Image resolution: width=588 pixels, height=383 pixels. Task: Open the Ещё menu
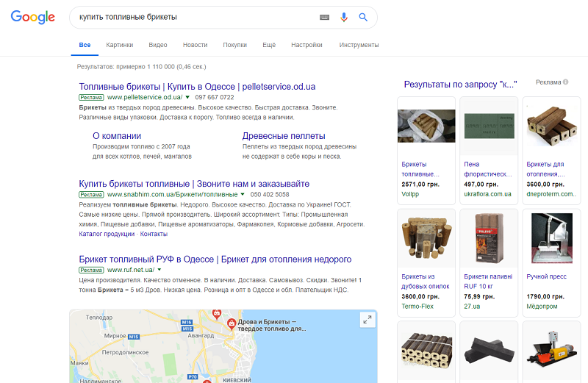[x=269, y=45]
